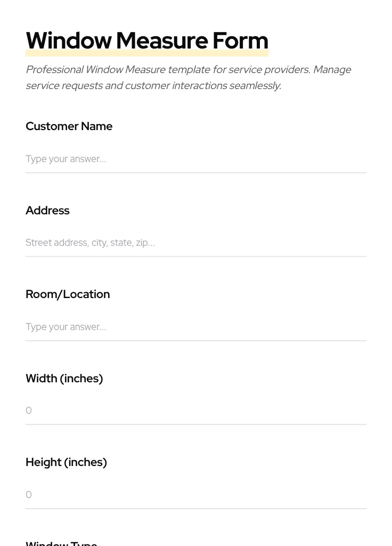Click the Customer Name text field

pos(195,159)
